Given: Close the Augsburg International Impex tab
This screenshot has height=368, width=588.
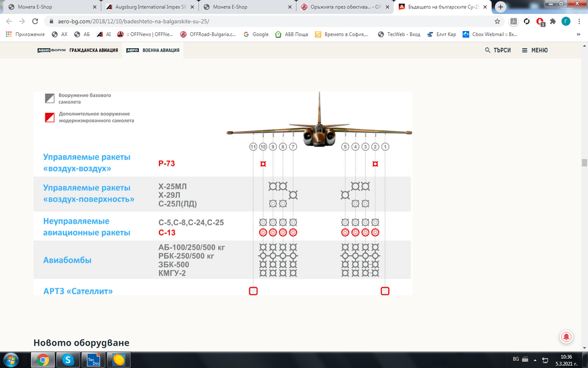Looking at the screenshot, I should click(192, 7).
